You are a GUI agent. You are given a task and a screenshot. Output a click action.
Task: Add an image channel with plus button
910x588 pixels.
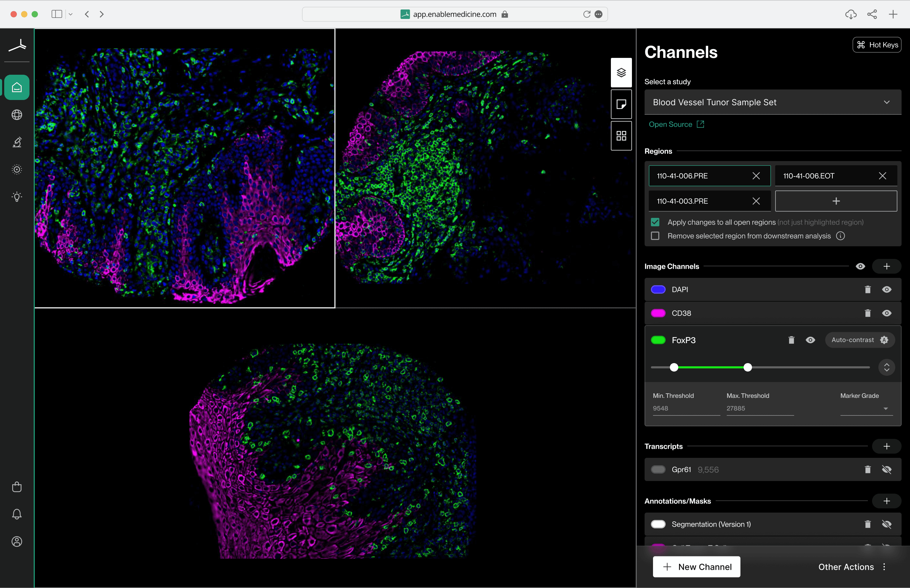pyautogui.click(x=887, y=267)
